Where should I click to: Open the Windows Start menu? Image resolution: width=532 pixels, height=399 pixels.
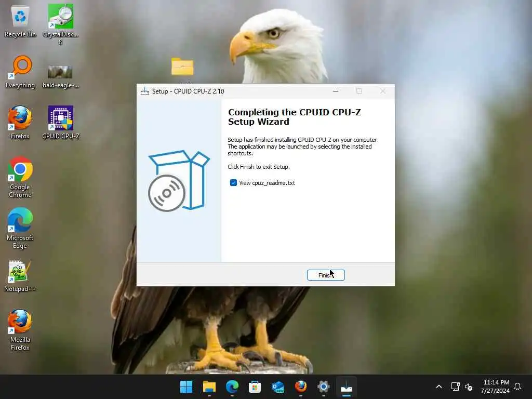click(x=186, y=387)
